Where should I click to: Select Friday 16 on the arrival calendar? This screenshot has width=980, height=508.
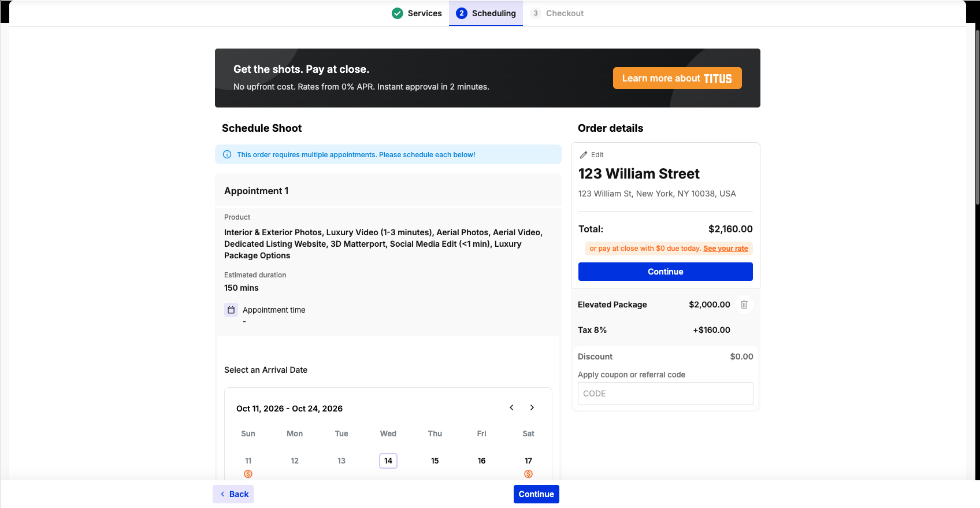click(481, 461)
